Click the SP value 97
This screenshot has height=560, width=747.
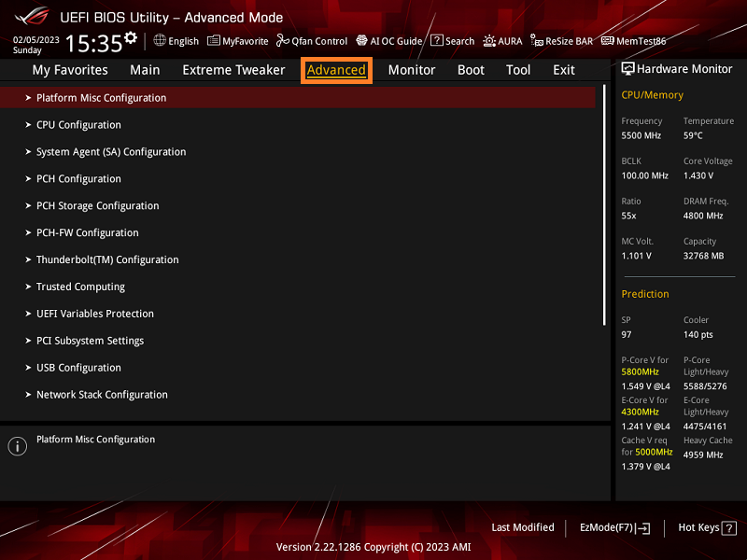pyautogui.click(x=626, y=335)
